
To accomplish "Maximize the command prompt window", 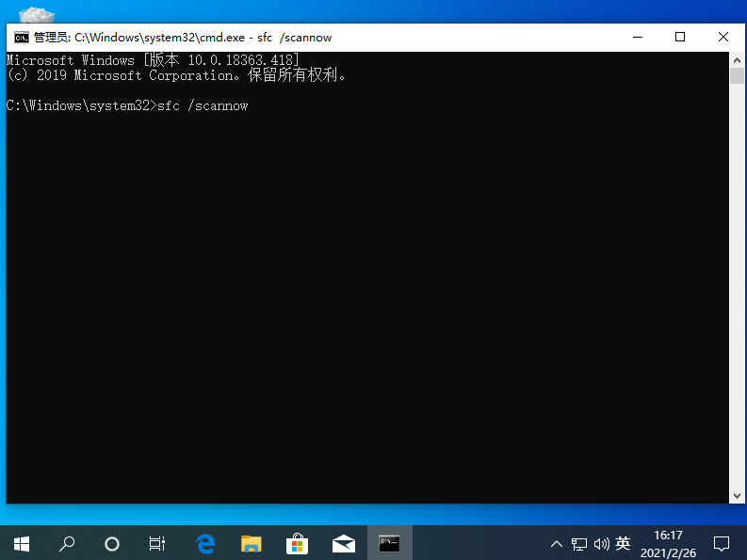I will click(x=680, y=37).
